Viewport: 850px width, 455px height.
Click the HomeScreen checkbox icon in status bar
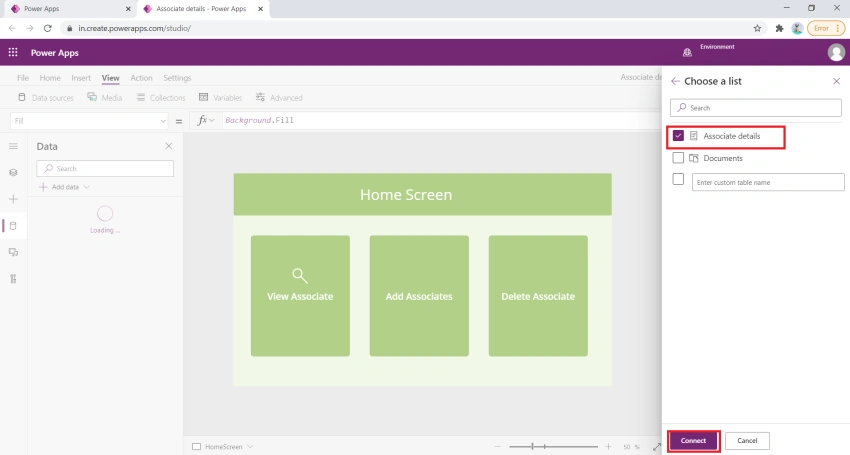pos(196,447)
